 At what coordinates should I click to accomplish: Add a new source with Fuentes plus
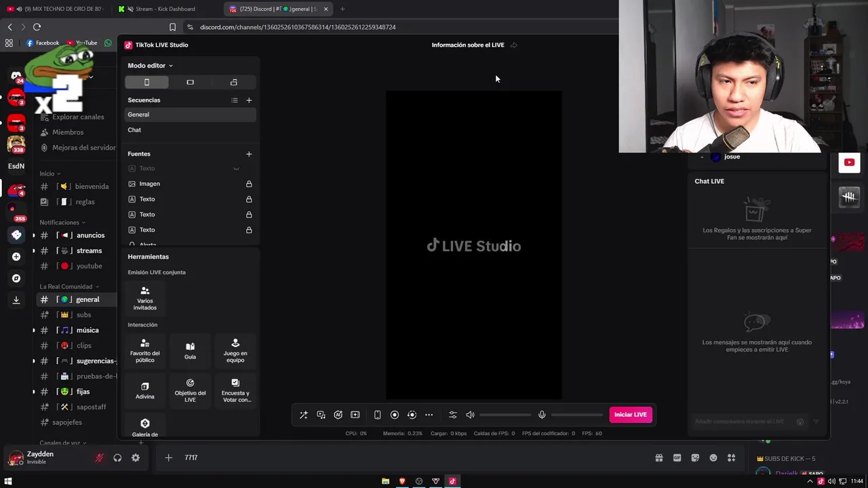pyautogui.click(x=249, y=154)
